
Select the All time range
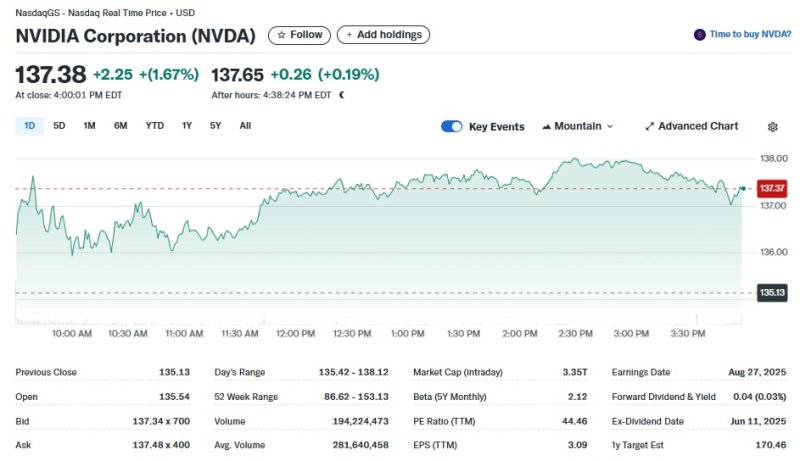coord(245,126)
